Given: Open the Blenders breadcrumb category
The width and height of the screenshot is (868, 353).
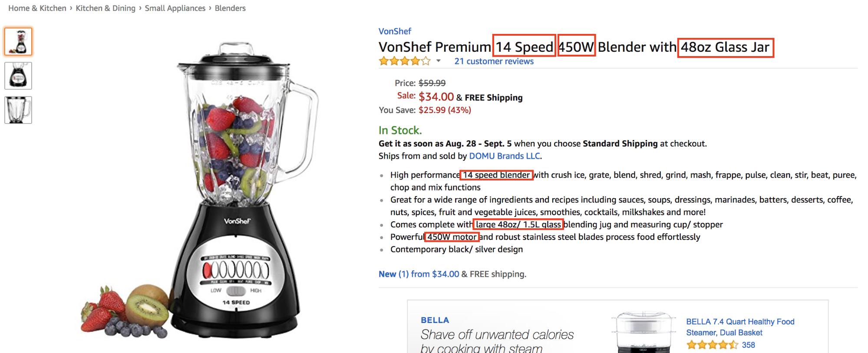Looking at the screenshot, I should 230,8.
